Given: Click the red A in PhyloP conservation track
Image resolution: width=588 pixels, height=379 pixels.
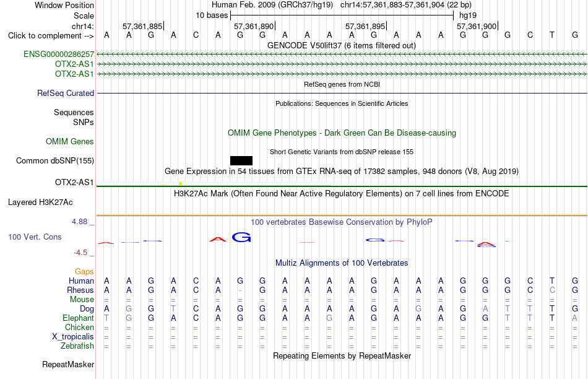Looking at the screenshot, I should click(x=218, y=239).
